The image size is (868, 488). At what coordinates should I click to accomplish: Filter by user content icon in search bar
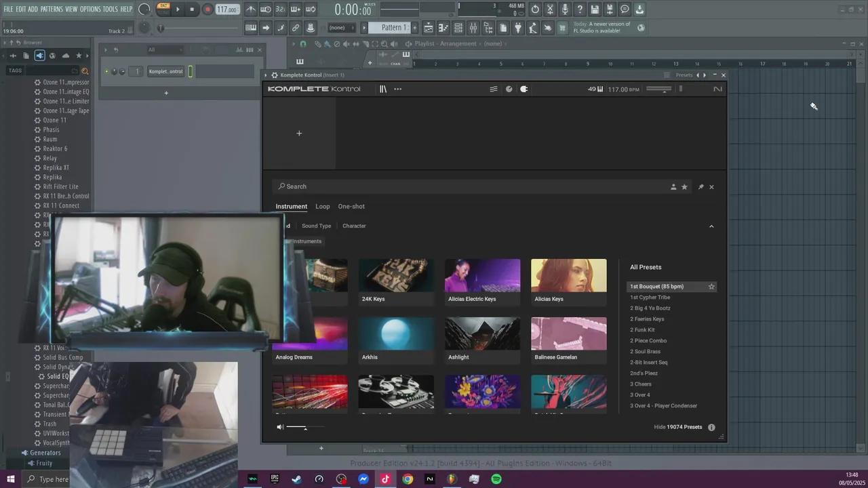pyautogui.click(x=673, y=186)
